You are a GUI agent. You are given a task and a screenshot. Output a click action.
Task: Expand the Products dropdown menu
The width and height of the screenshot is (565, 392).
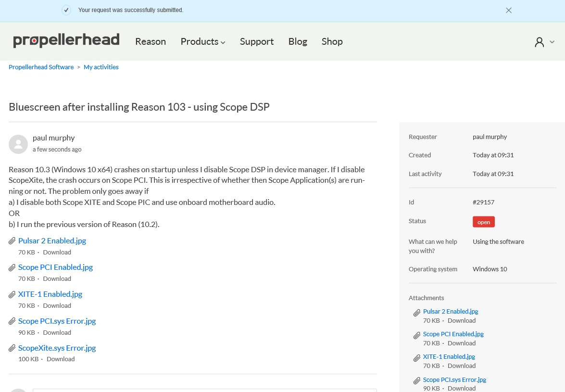click(203, 42)
